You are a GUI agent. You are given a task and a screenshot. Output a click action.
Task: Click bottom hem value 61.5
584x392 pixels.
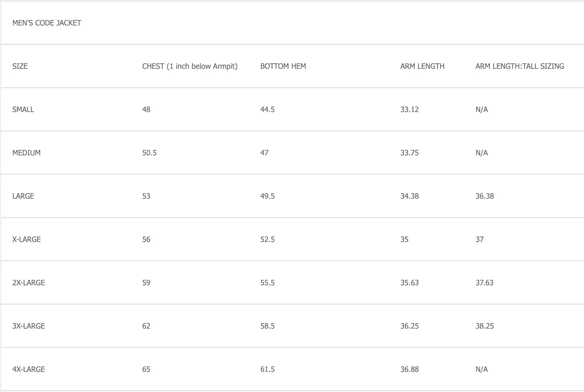tap(267, 369)
